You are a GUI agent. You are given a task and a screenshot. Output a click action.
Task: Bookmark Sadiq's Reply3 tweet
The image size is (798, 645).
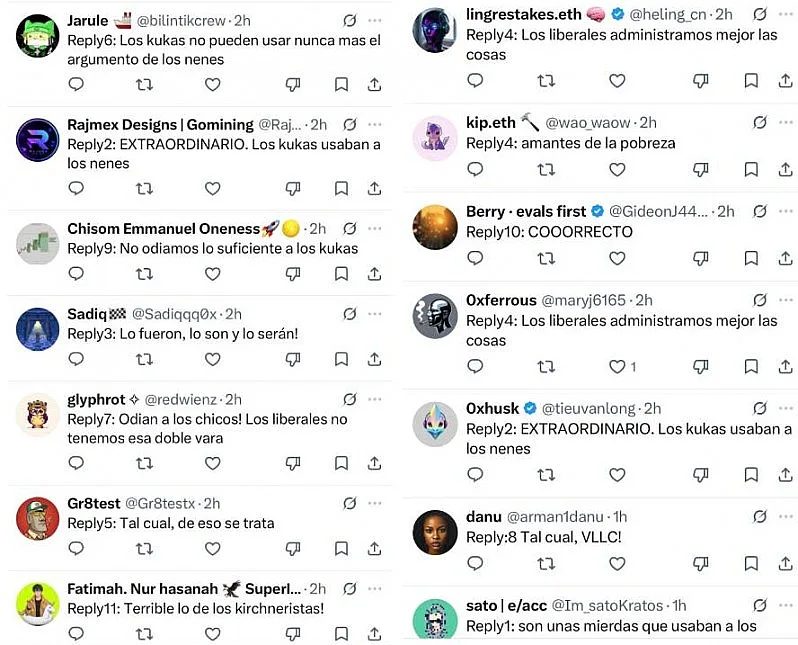coord(341,359)
